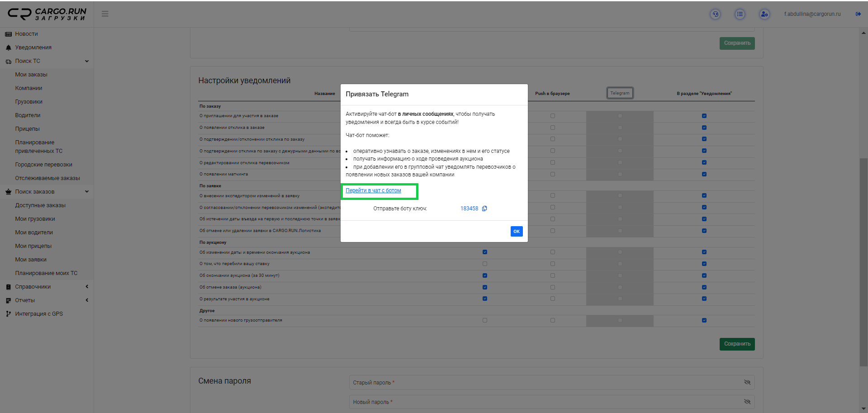
Task: Click the icon beside Поиск заказов
Action: point(8,192)
